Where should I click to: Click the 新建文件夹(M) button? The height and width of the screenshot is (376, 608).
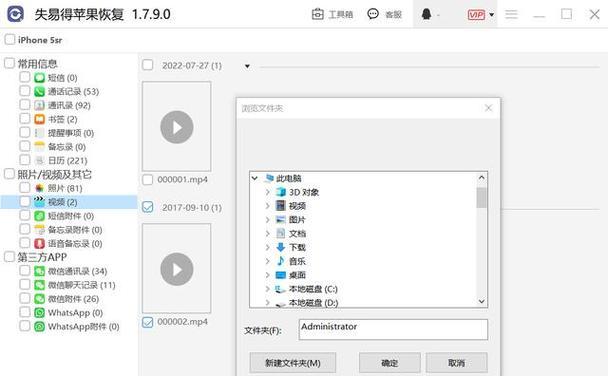tap(292, 363)
